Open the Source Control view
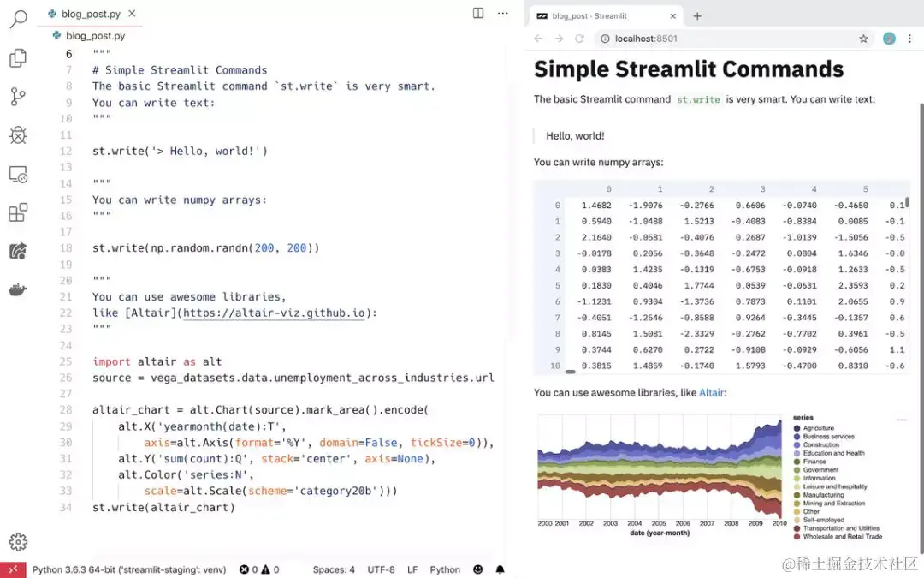 (19, 97)
